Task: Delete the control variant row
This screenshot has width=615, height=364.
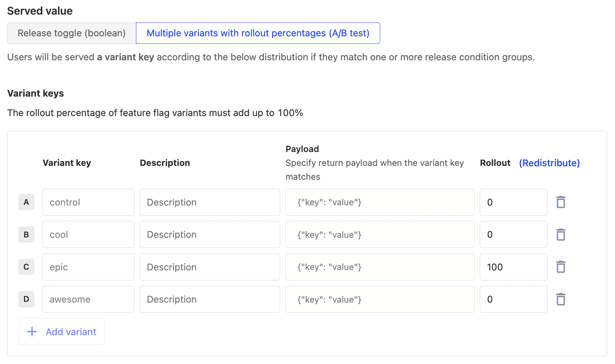Action: tap(561, 202)
